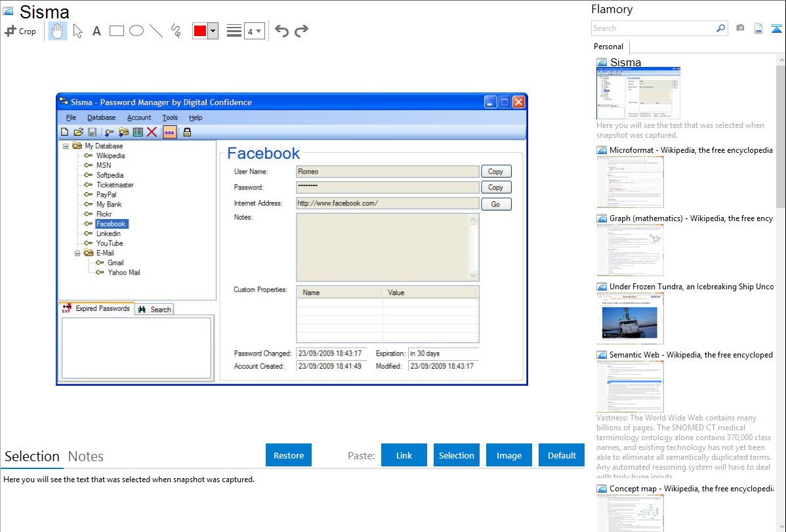Select the straight line tool
The image size is (786, 532).
[156, 31]
